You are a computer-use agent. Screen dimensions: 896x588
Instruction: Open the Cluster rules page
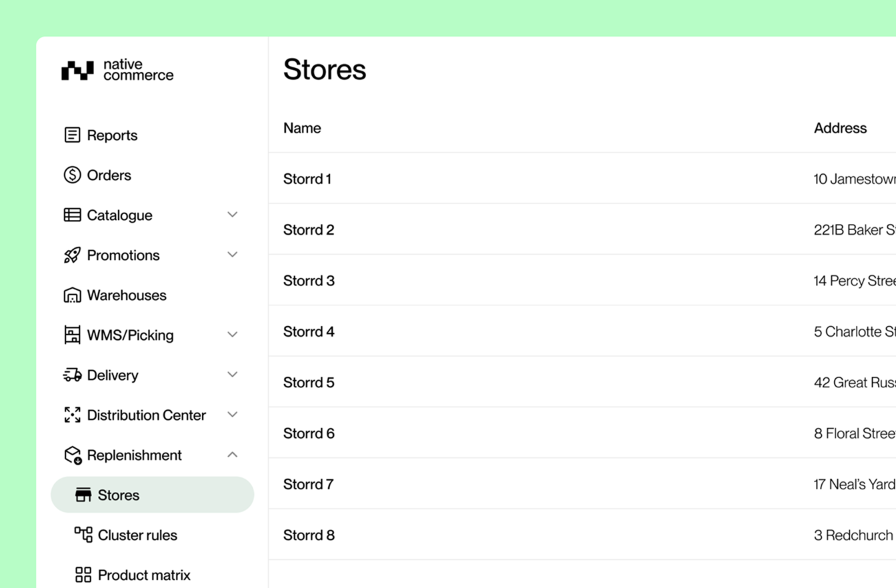click(137, 535)
